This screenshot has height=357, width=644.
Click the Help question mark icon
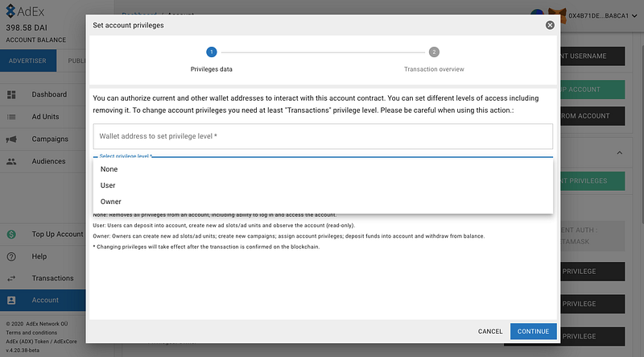point(11,256)
